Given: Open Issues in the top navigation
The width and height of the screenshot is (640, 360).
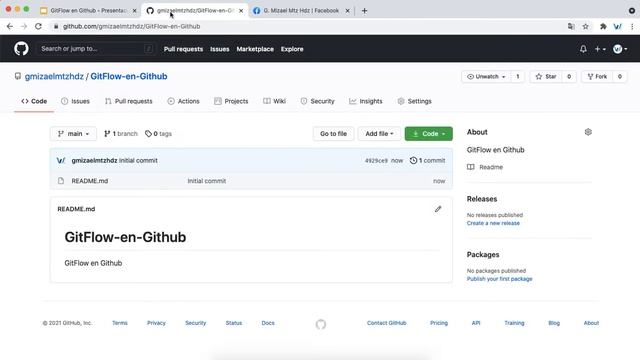Looking at the screenshot, I should 220,49.
